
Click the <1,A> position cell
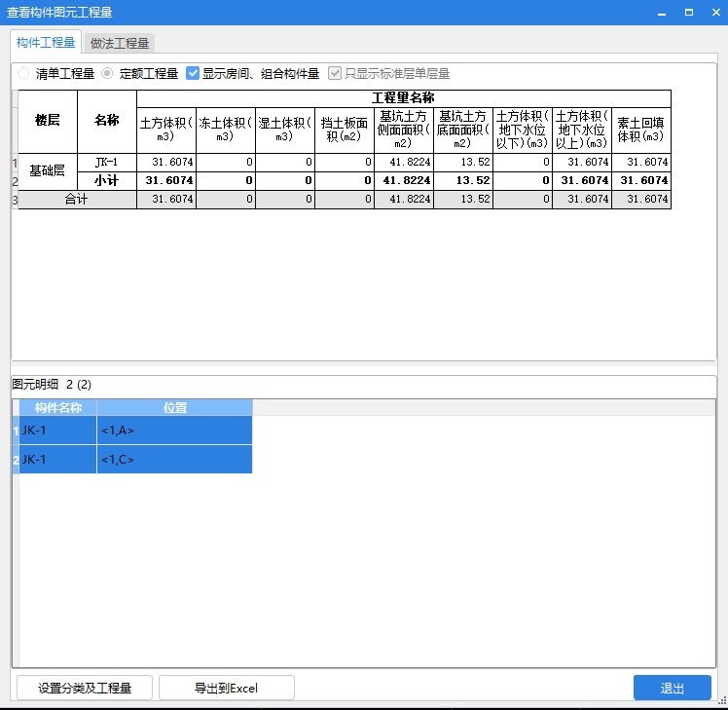[x=175, y=430]
